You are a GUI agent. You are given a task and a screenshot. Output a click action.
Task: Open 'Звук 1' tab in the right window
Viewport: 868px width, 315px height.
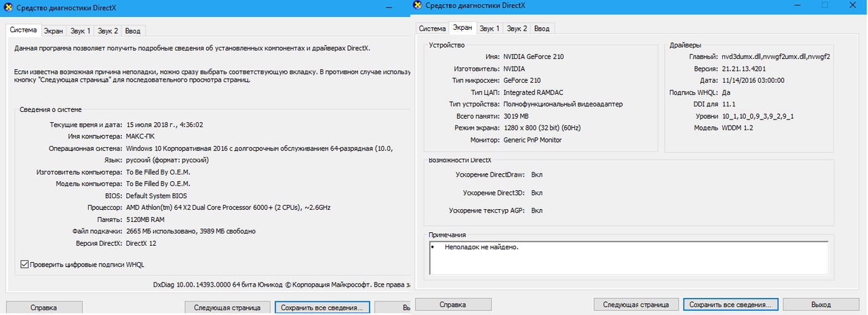coord(490,28)
